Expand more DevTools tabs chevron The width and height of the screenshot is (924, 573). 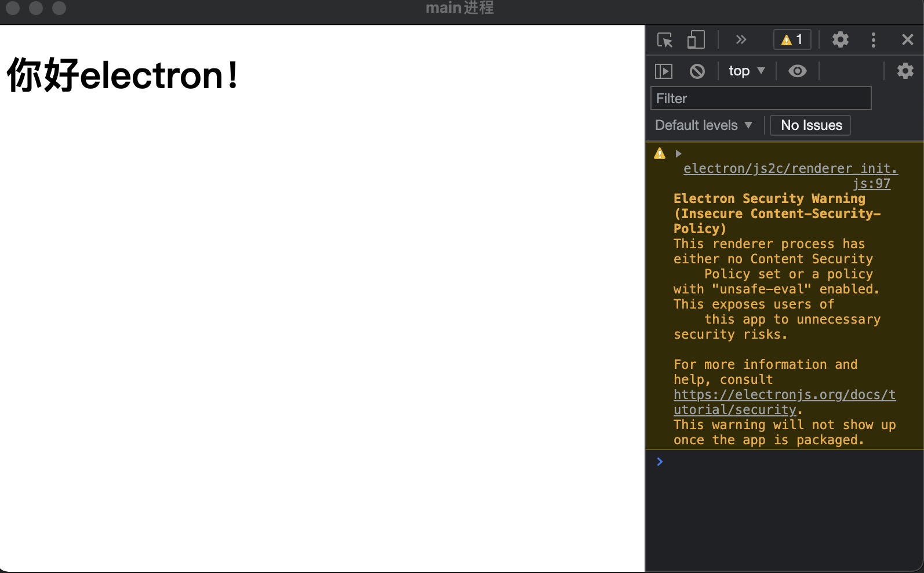[x=741, y=40]
